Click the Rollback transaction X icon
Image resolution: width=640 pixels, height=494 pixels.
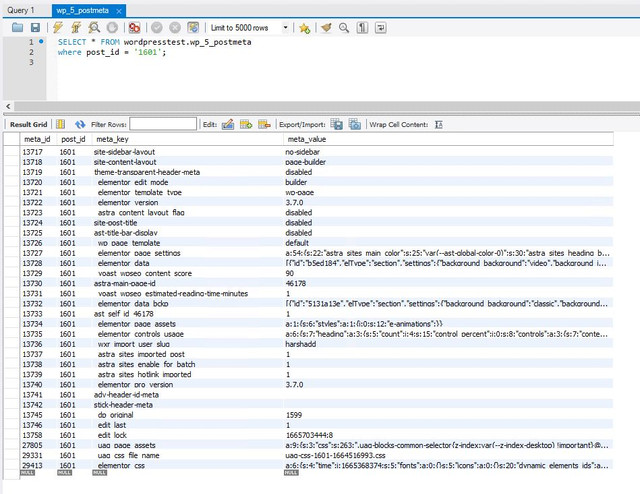175,28
